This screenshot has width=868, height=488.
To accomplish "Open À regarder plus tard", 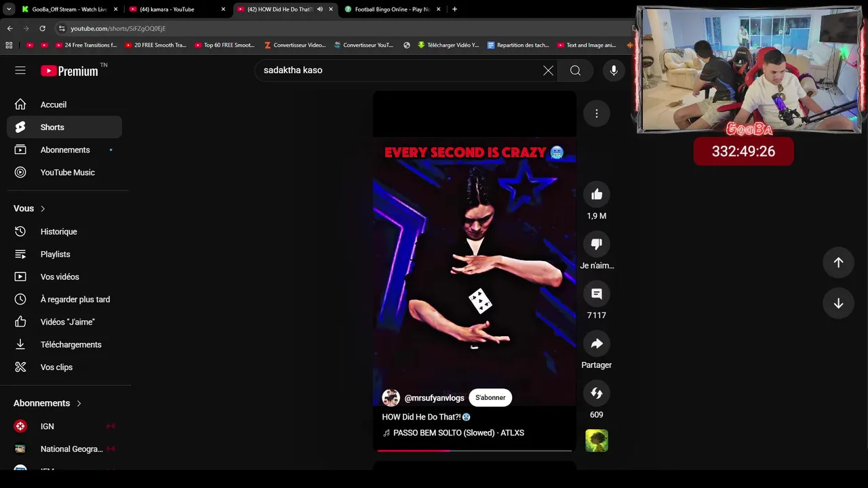I will (64, 300).
